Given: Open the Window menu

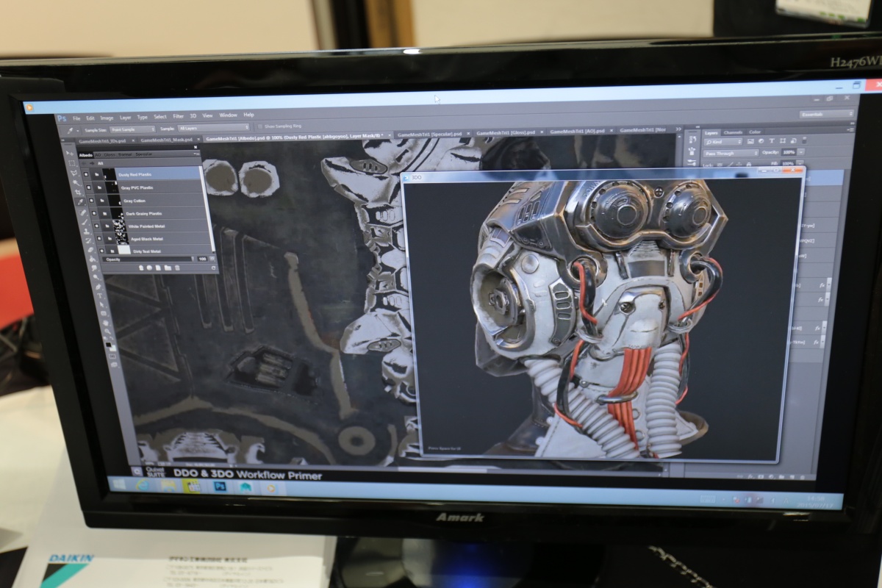Looking at the screenshot, I should click(x=228, y=115).
